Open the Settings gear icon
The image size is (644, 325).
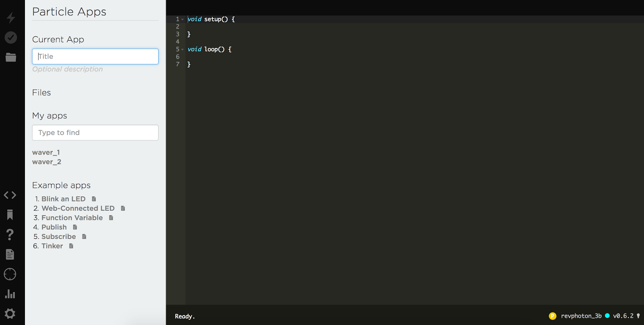point(10,313)
